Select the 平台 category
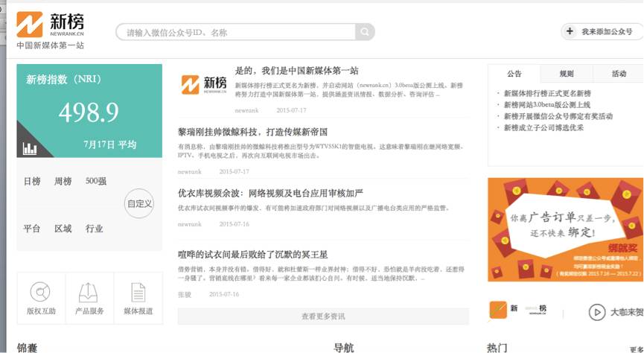 (x=32, y=229)
